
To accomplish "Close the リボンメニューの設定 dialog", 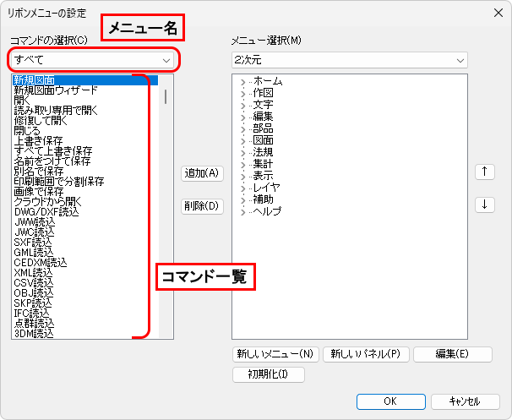I will 498,13.
